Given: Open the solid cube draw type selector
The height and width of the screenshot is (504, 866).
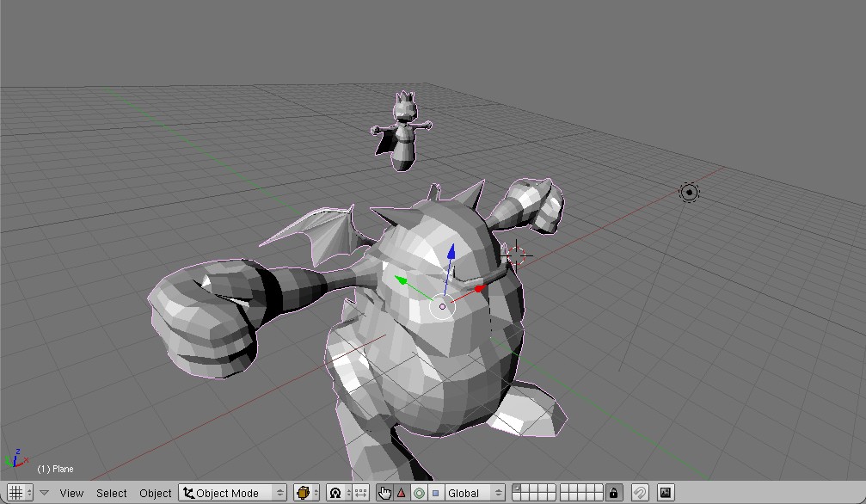Looking at the screenshot, I should click(306, 493).
